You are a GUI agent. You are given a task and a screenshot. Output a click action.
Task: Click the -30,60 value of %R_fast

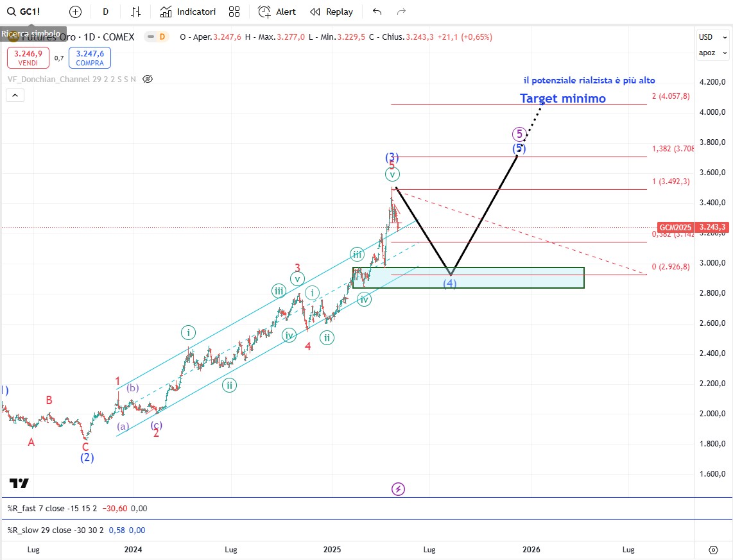pos(114,508)
